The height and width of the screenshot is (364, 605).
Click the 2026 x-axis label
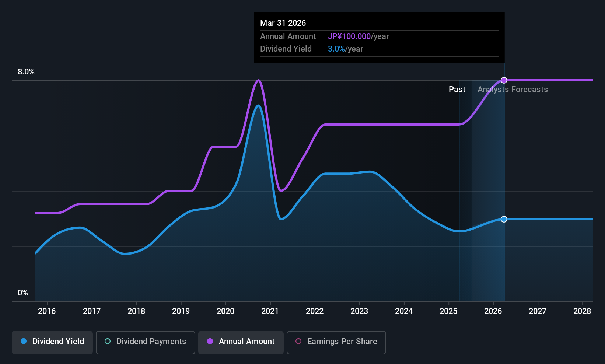click(x=493, y=311)
